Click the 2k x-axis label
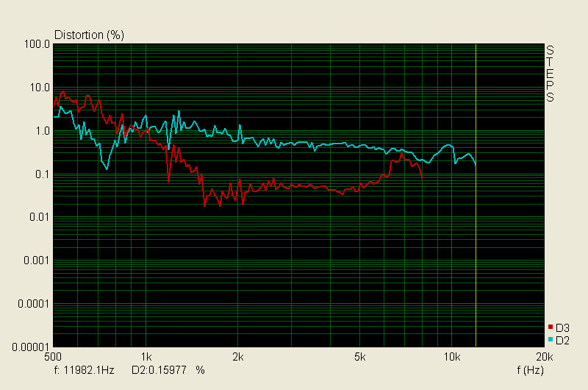The image size is (588, 390). (x=237, y=357)
